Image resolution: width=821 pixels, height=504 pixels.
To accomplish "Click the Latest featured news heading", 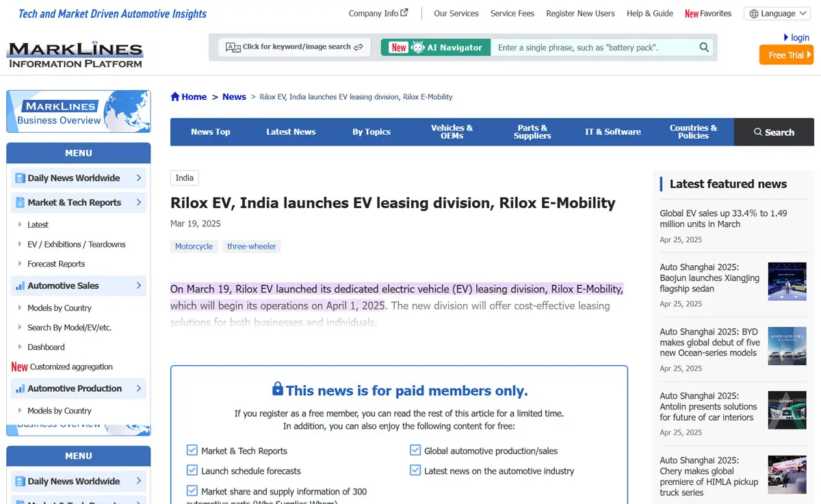I will [728, 184].
